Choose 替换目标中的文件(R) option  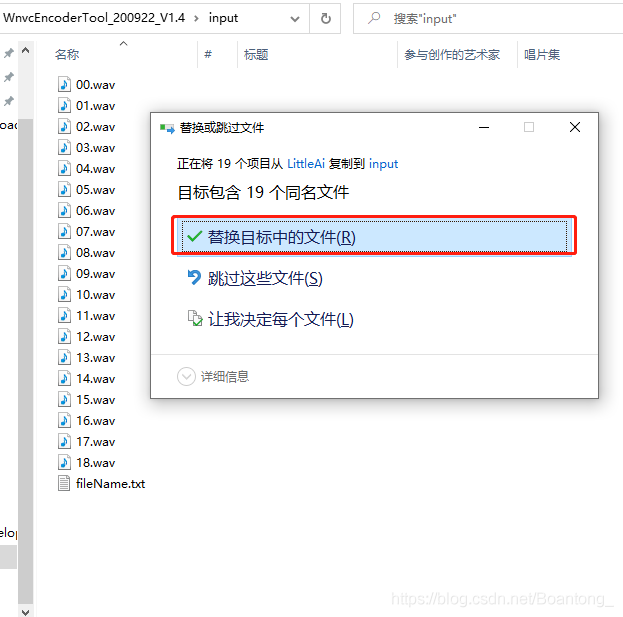click(374, 236)
